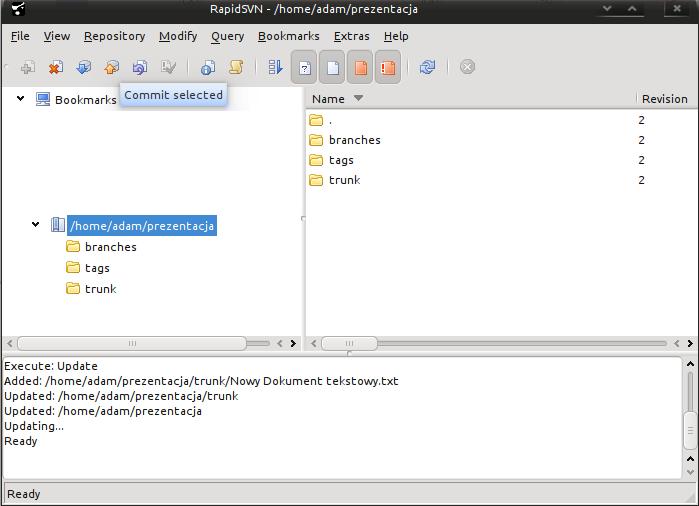Open the Log scroll icon
Screen dimensions: 699x506
[236, 68]
